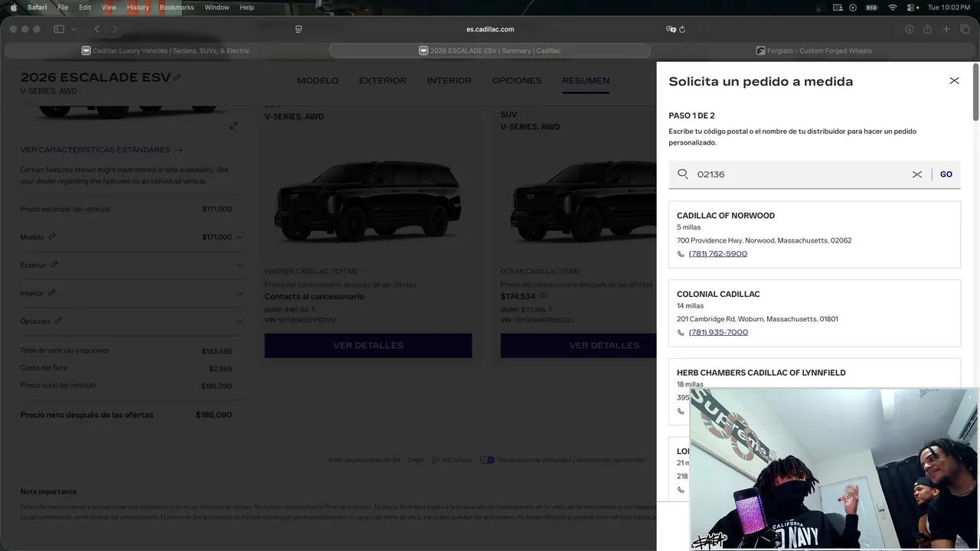Close the Solicita un pedido a medida panel

coord(954,80)
